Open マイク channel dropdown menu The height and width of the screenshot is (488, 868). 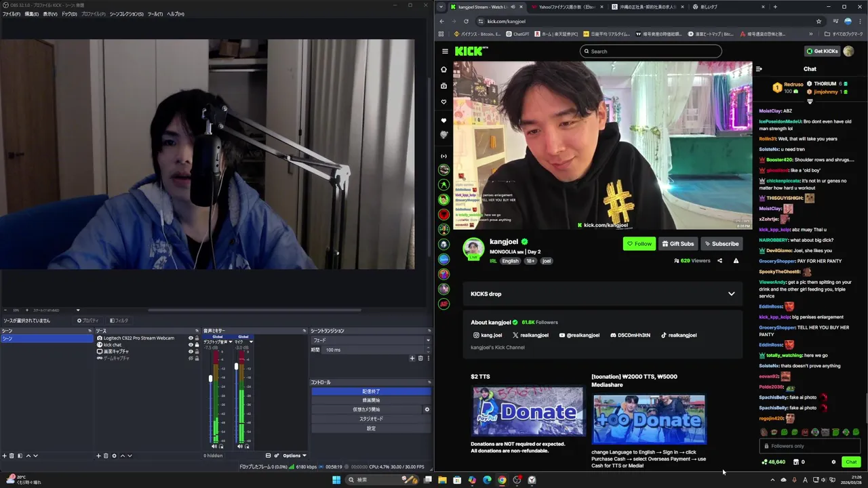tap(251, 342)
